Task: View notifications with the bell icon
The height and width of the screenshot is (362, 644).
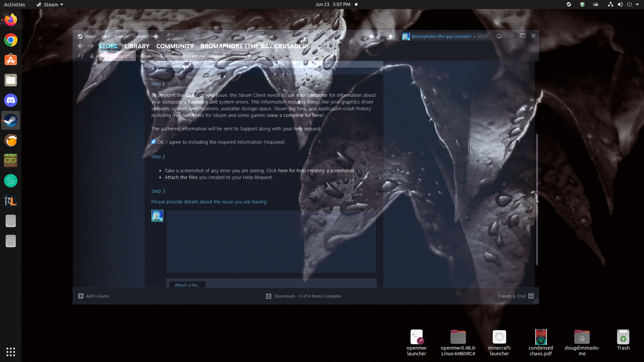Action: (390, 36)
